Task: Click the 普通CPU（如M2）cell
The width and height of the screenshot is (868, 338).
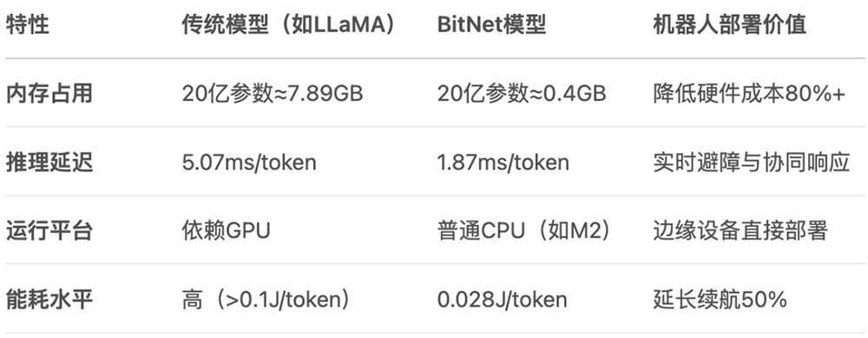Action: click(526, 231)
